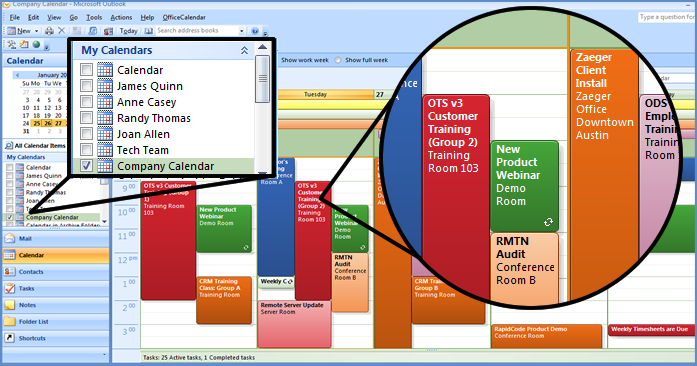Click the music-note style icon left of the red calendar icon

[92, 31]
